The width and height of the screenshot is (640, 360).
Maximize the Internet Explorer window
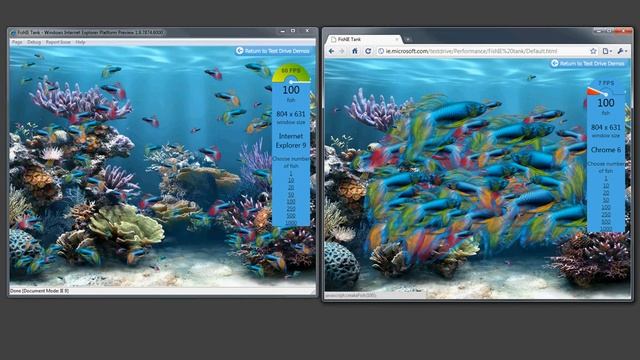click(x=293, y=31)
